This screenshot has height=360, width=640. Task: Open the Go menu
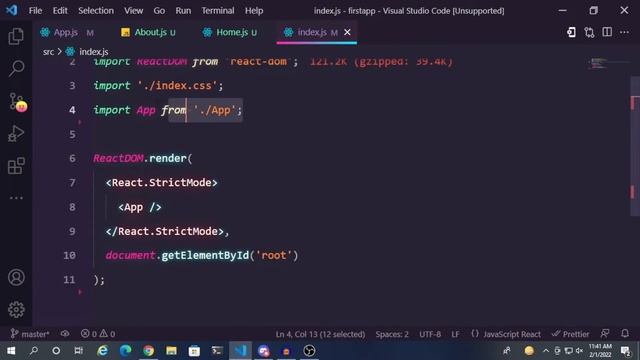pyautogui.click(x=159, y=11)
